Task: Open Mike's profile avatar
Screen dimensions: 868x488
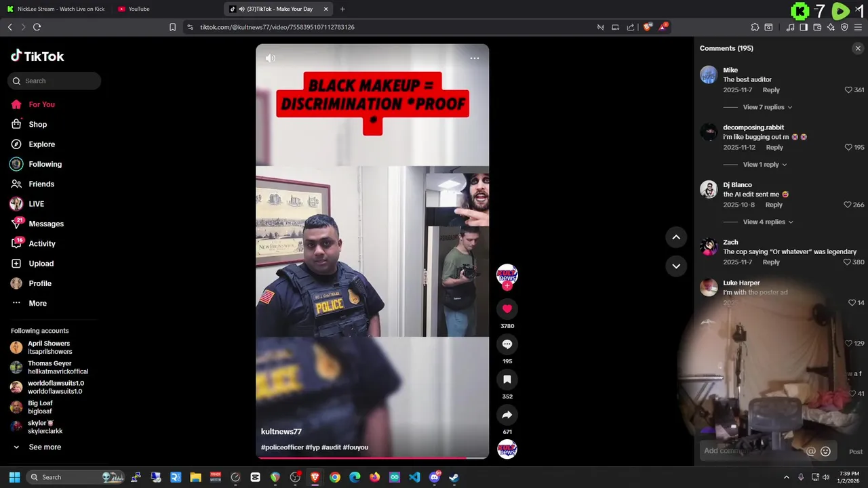Action: (709, 75)
